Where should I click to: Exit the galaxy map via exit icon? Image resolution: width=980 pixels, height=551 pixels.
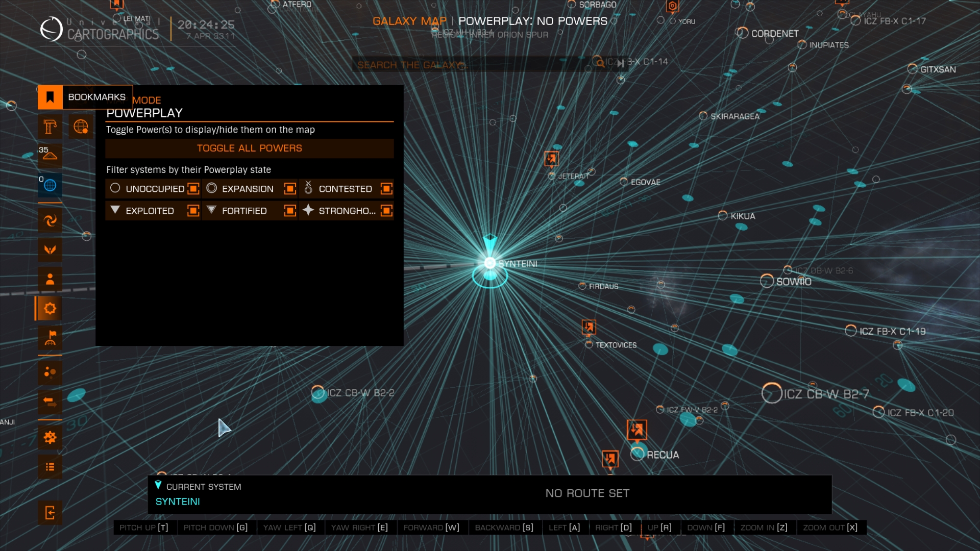(x=50, y=513)
